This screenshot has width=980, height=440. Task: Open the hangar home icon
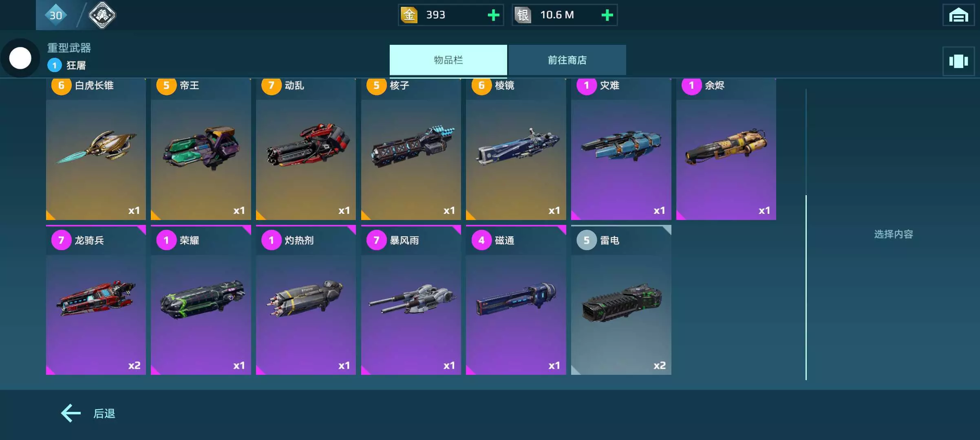pyautogui.click(x=958, y=15)
